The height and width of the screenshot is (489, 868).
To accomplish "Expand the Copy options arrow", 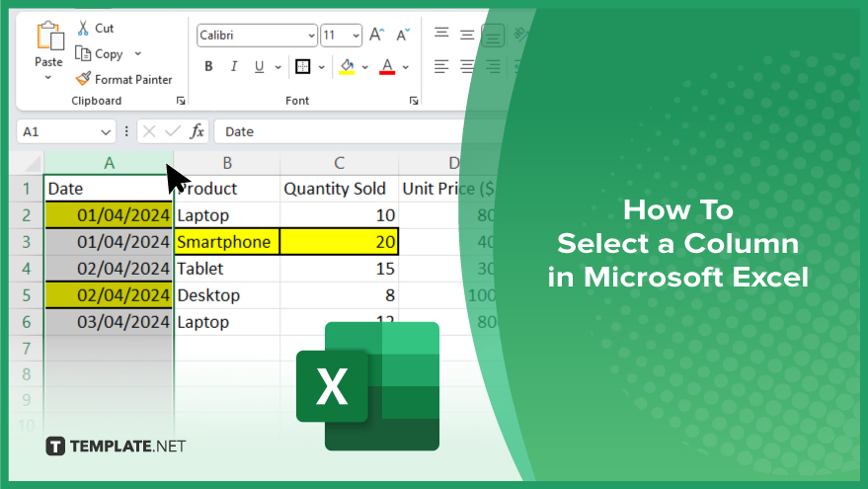I will [x=138, y=53].
